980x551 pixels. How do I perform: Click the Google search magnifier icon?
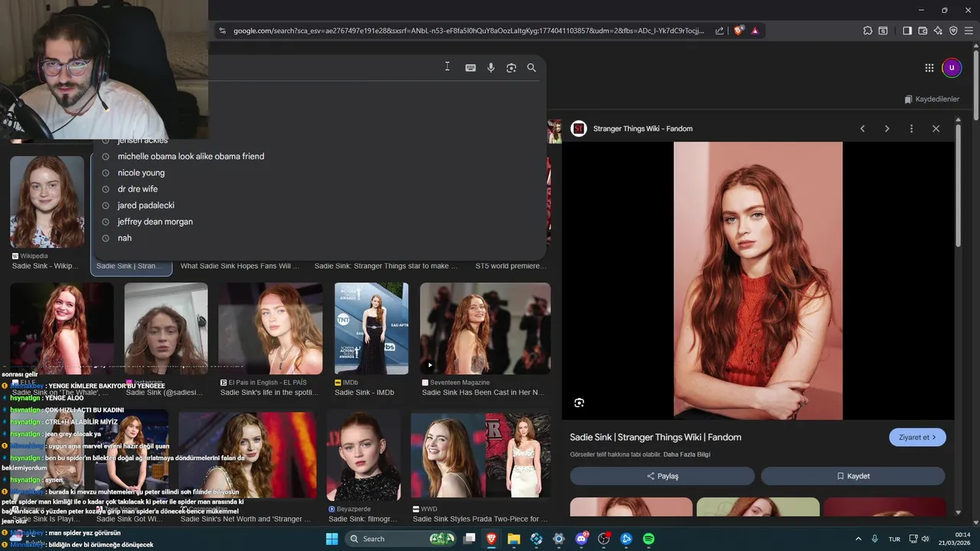point(531,67)
